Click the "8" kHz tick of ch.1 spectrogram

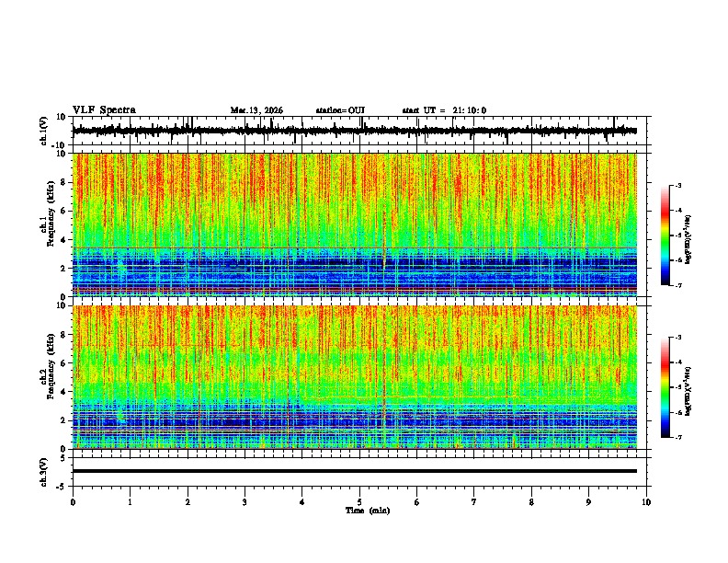[x=63, y=182]
